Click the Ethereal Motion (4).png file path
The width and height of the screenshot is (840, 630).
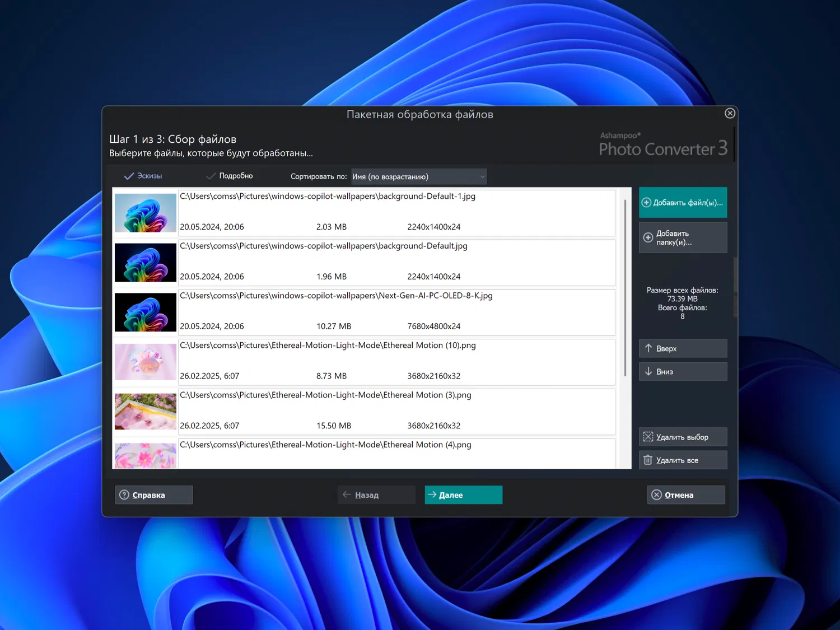pos(325,445)
